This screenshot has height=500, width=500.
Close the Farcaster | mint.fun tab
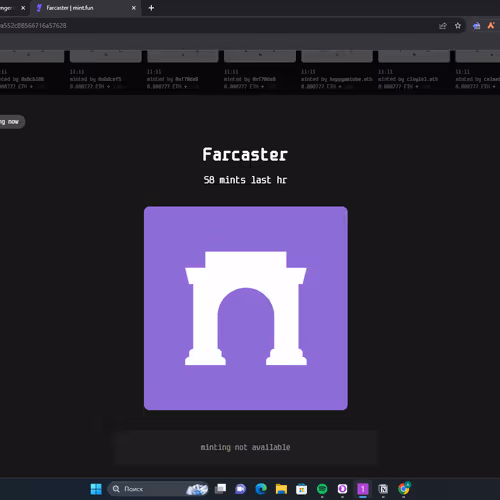134,8
